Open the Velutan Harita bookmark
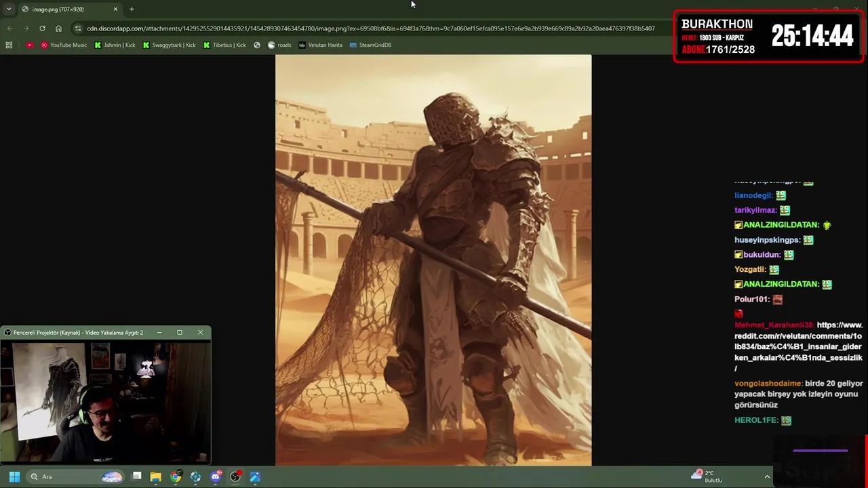This screenshot has height=488, width=868. point(320,45)
